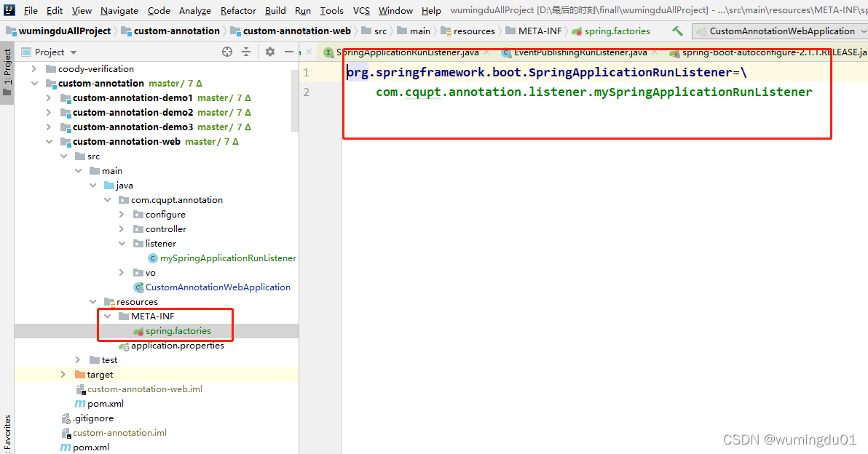The width and height of the screenshot is (868, 454).
Task: Open Project panel settings gear
Action: 269,52
